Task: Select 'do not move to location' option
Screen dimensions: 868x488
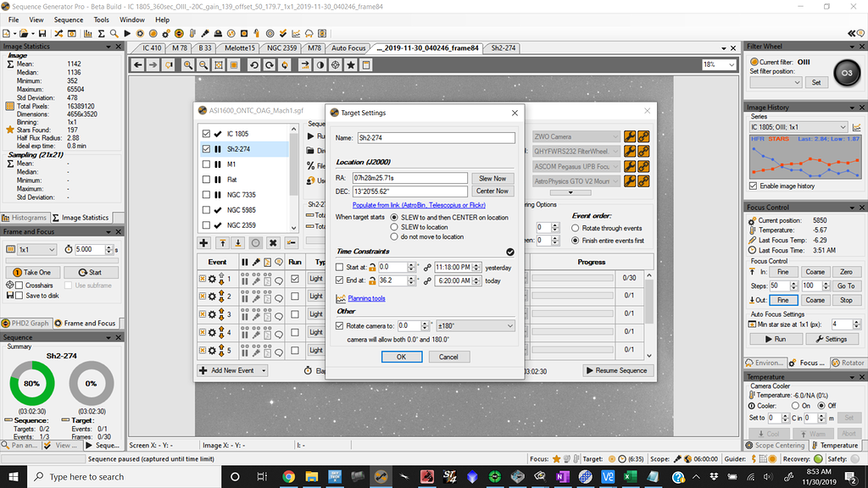Action: 394,237
